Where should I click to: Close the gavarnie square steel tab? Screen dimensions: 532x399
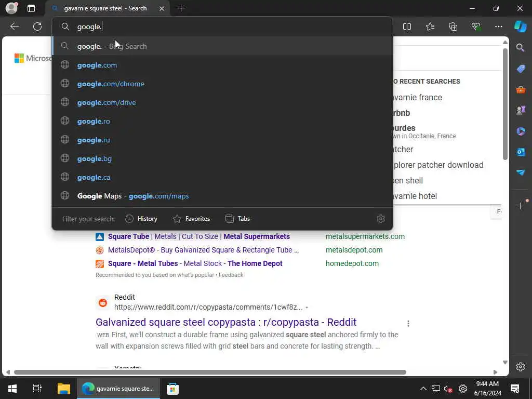click(x=162, y=8)
